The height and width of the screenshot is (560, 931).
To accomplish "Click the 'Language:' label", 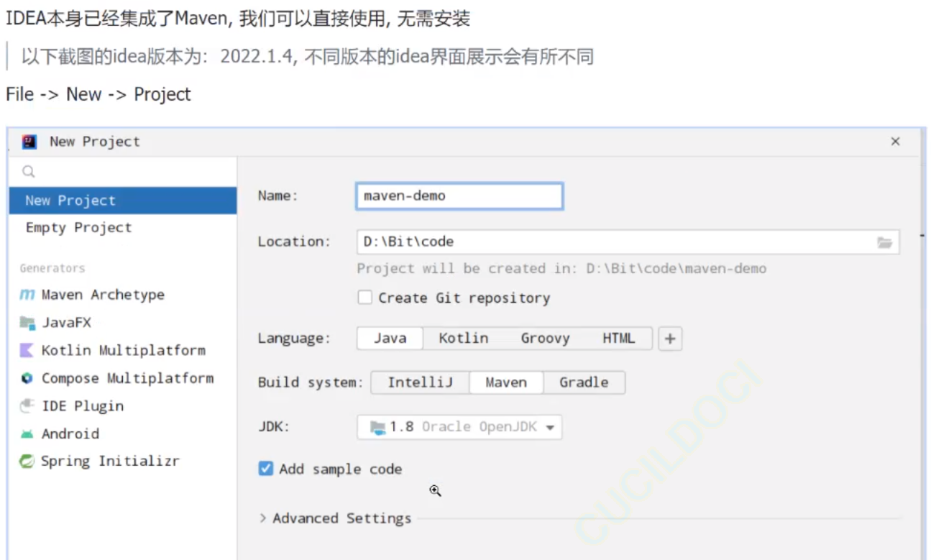I will (294, 339).
